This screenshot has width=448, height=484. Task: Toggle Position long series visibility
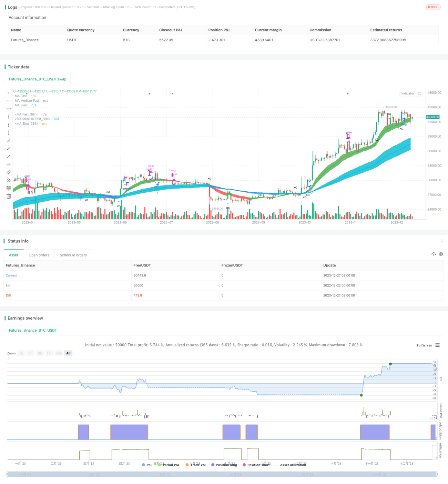[x=224, y=465]
